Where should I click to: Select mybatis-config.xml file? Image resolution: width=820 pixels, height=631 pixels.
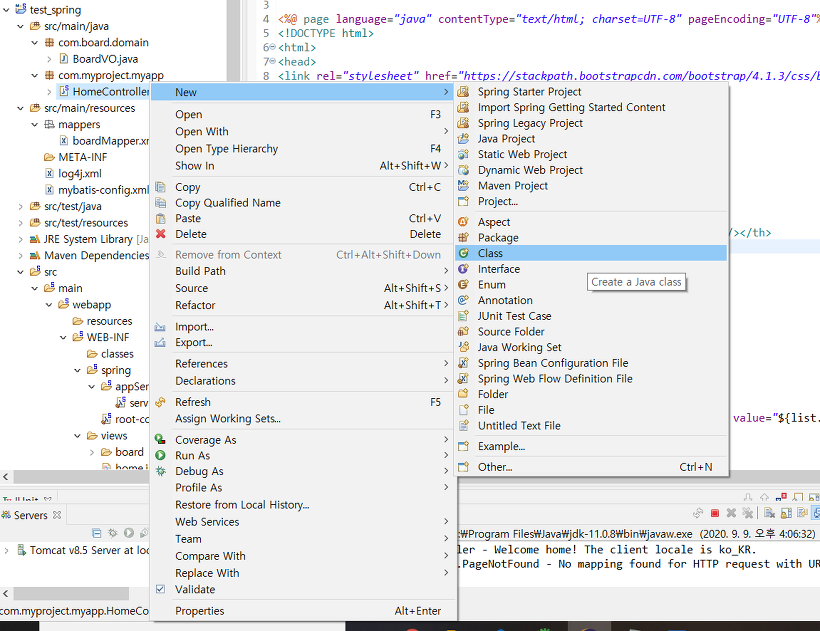click(98, 190)
